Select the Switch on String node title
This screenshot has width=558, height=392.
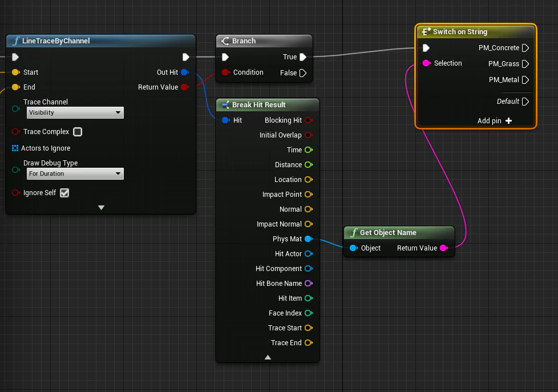(460, 32)
